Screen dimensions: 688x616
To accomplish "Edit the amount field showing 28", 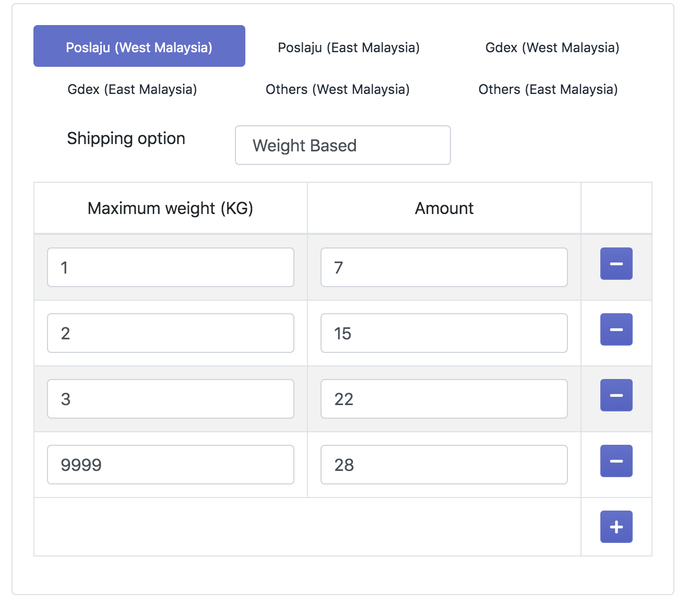I will click(444, 465).
